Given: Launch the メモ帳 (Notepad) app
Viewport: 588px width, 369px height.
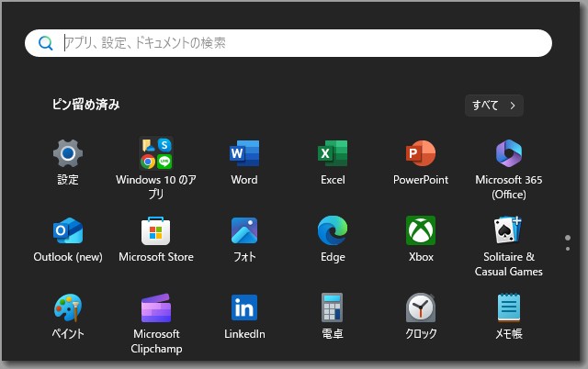Looking at the screenshot, I should 509,317.
